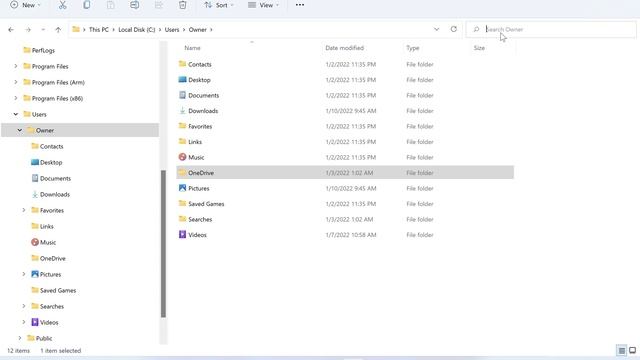This screenshot has height=360, width=640.
Task: Select Music in navigation tree
Action: pyautogui.click(x=44, y=242)
